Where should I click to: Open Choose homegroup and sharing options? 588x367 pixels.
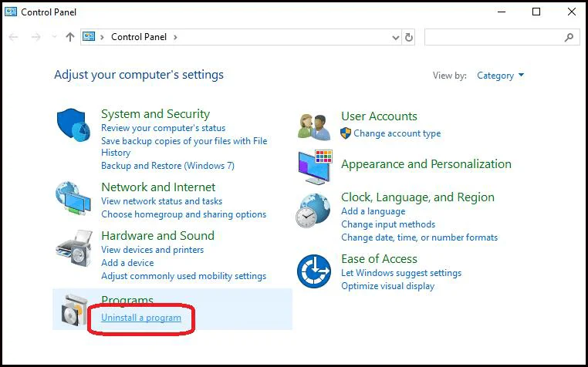click(184, 214)
